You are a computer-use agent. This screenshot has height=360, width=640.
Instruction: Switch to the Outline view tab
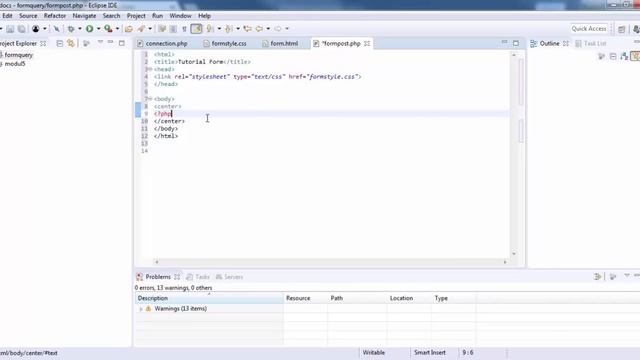point(549,43)
